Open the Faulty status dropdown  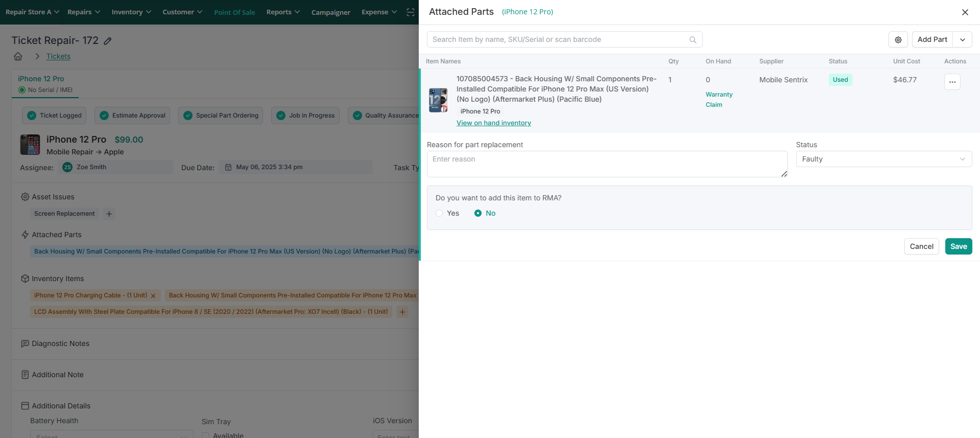point(884,159)
